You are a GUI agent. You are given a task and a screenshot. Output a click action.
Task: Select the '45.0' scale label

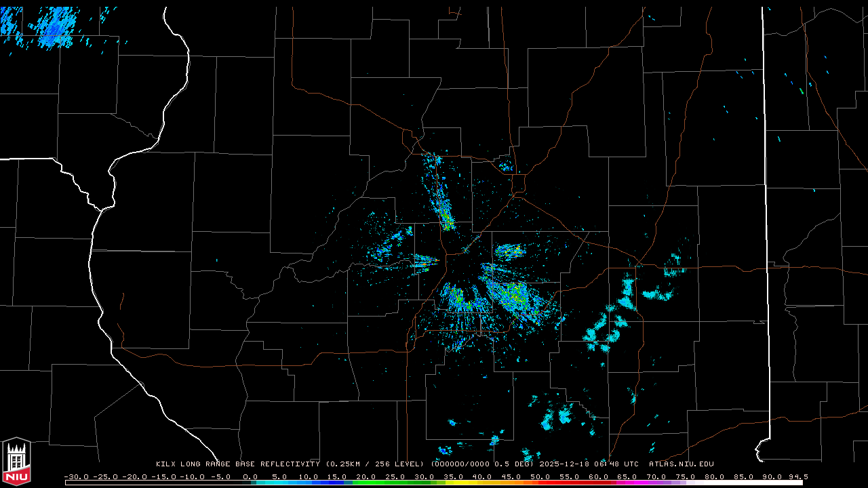point(511,476)
